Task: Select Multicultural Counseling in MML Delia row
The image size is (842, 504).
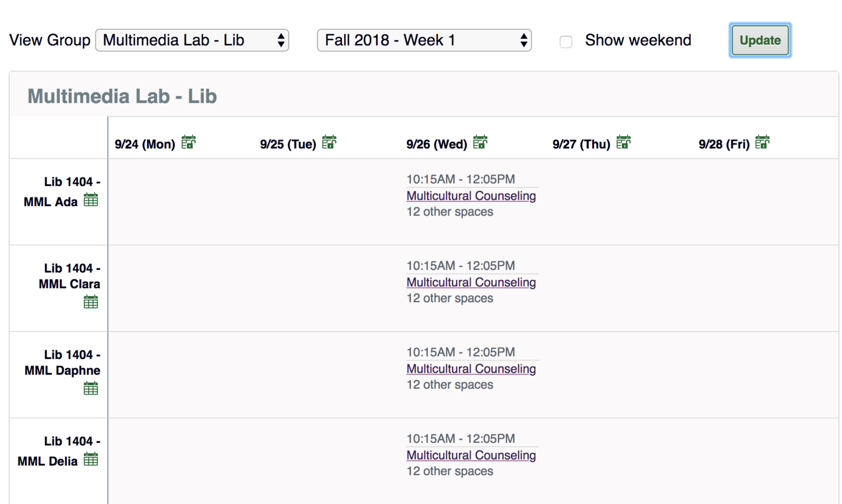Action: pos(471,455)
